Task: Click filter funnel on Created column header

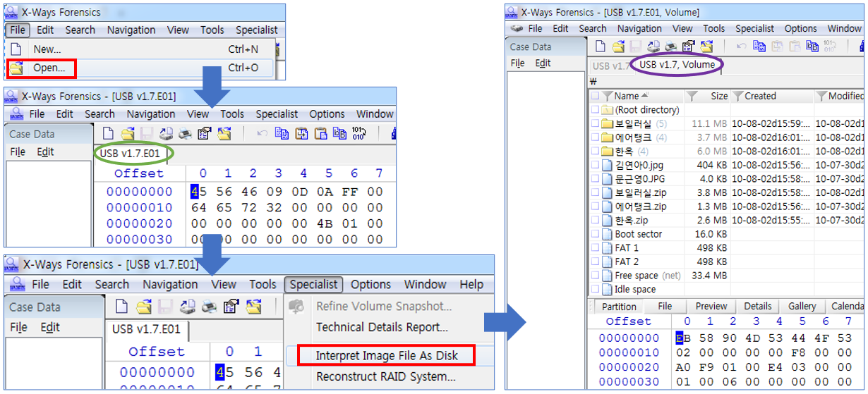Action: [738, 96]
